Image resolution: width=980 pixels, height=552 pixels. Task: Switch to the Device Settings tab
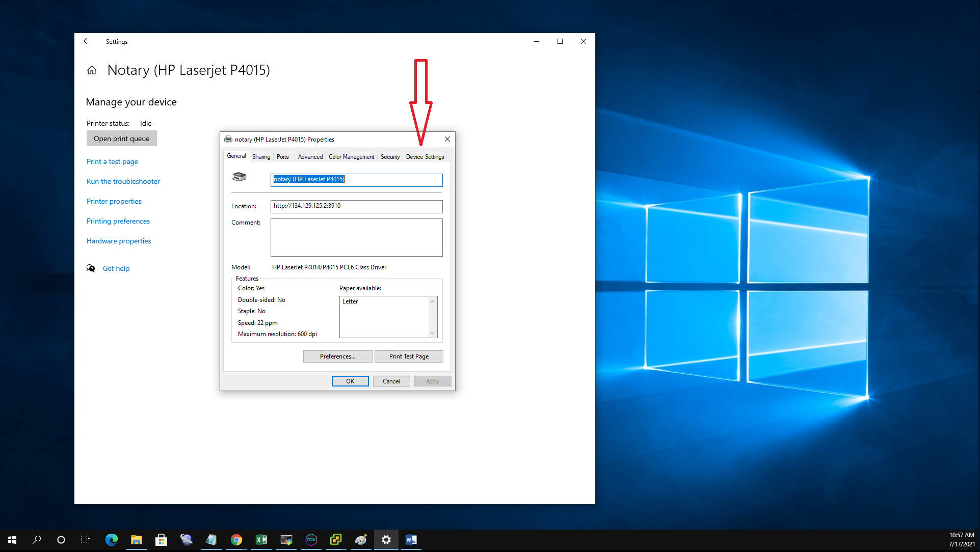425,157
